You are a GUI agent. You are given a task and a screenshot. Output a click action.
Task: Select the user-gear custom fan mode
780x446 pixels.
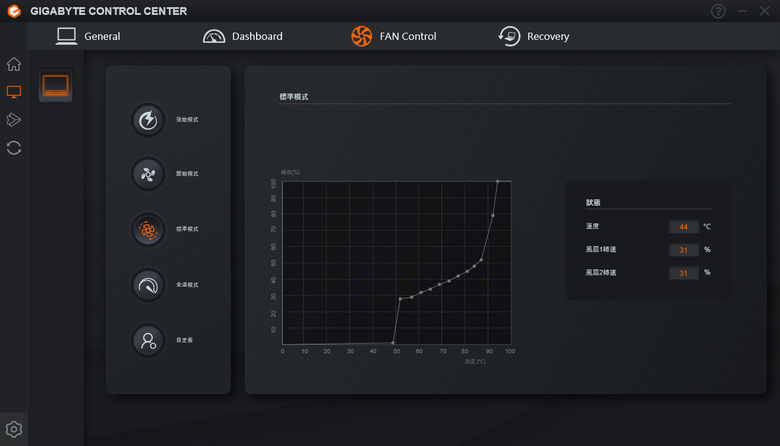point(148,341)
